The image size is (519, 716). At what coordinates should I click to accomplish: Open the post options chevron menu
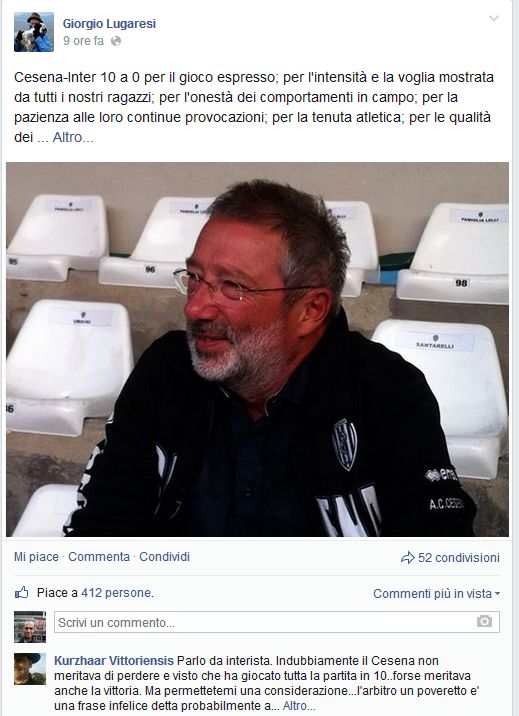tap(494, 18)
